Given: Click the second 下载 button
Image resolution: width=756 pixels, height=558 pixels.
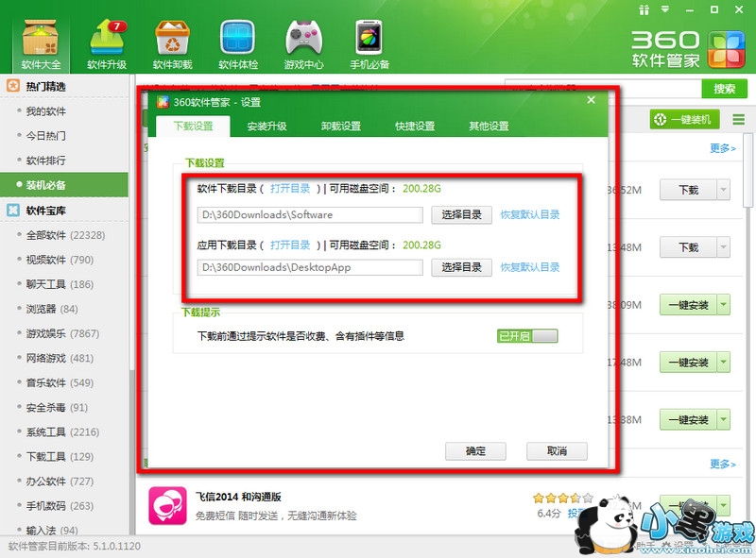Looking at the screenshot, I should pyautogui.click(x=688, y=247).
